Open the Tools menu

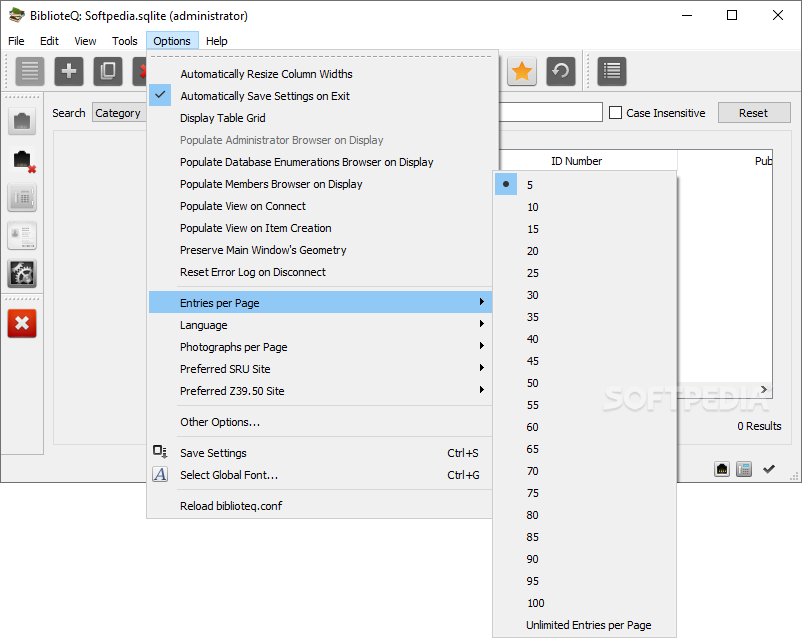coord(124,41)
